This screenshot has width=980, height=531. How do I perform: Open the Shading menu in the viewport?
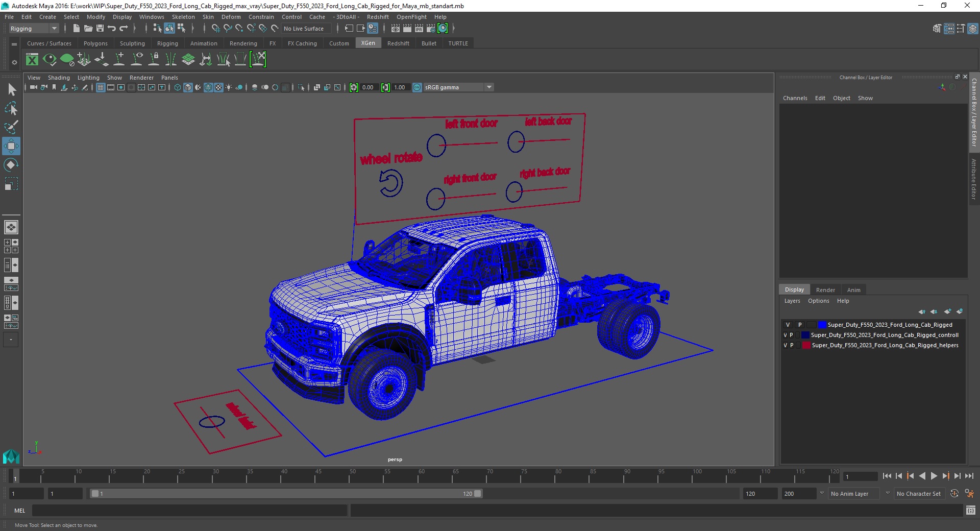tap(59, 78)
